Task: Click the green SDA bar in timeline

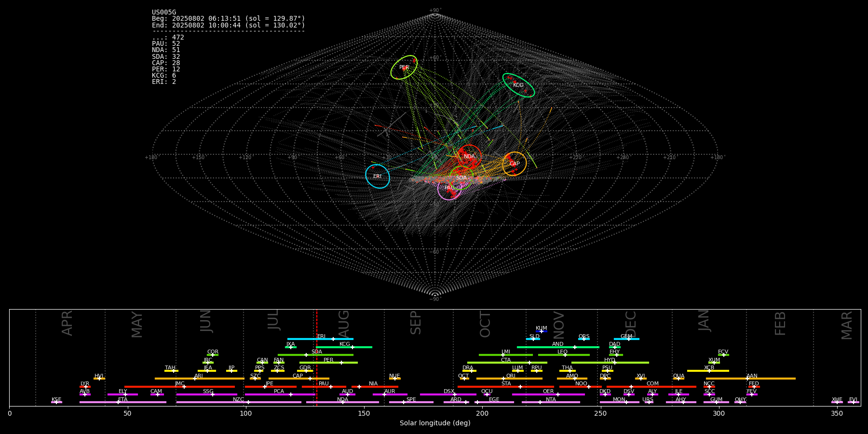Action: point(315,355)
